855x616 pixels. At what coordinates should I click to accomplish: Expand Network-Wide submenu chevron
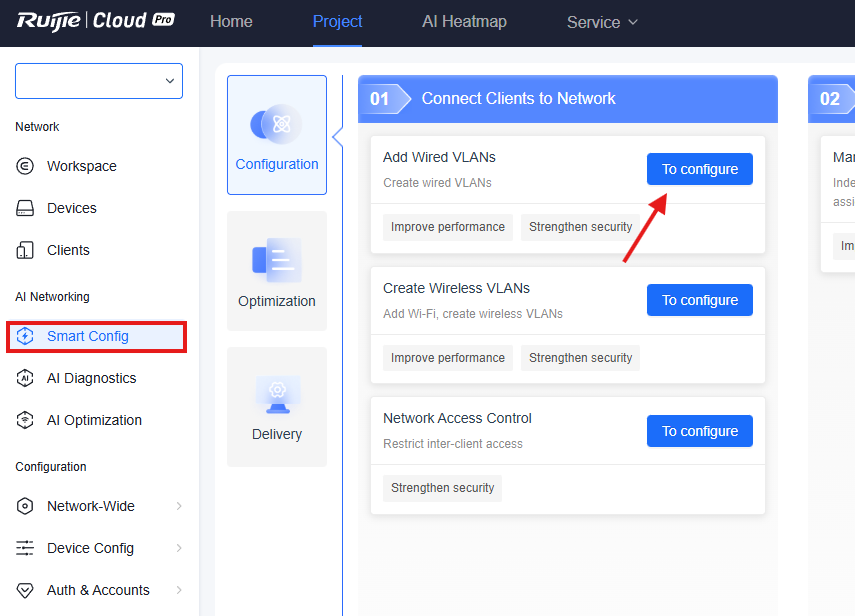pos(179,506)
